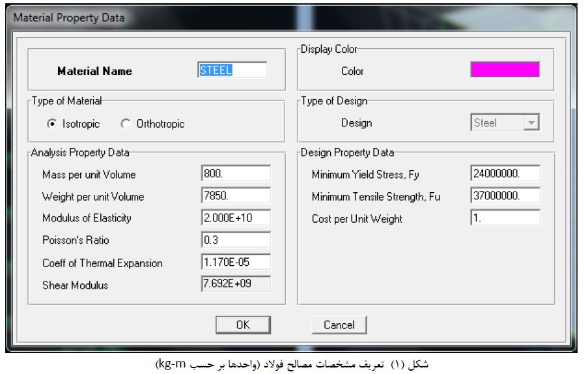The height and width of the screenshot is (374, 588).
Task: Select the Isotropic radio button
Action: tap(51, 123)
